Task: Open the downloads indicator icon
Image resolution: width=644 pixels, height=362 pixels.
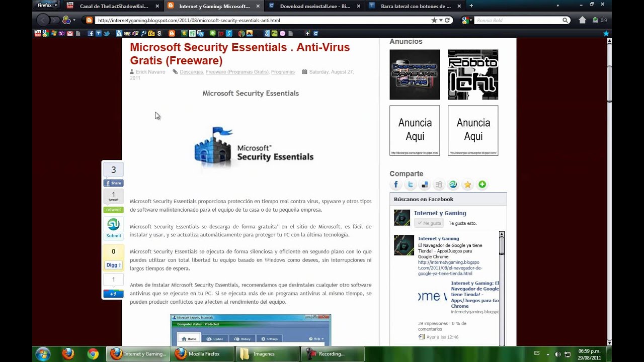Action: tap(595, 20)
